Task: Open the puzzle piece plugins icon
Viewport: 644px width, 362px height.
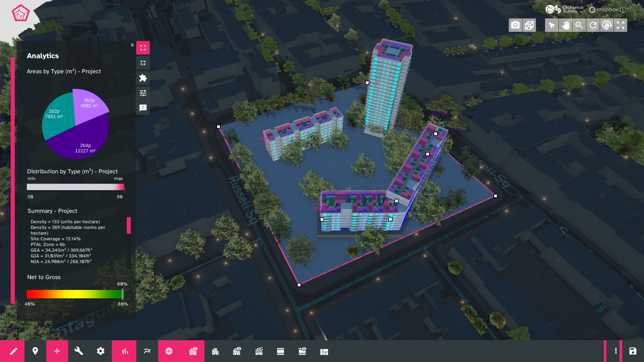Action: [143, 78]
